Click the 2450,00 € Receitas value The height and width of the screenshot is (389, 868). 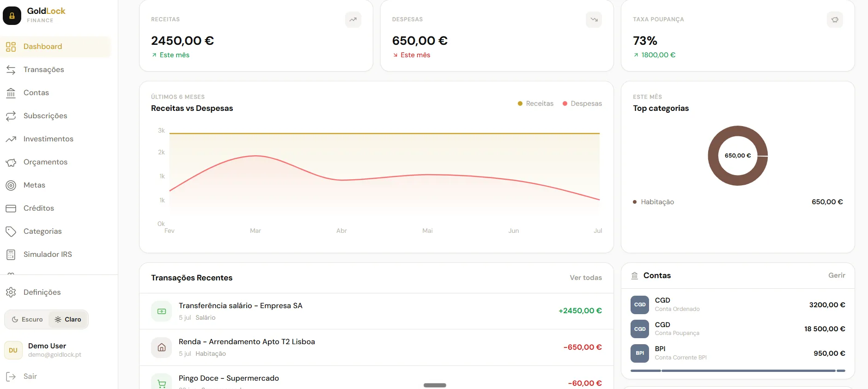point(182,41)
